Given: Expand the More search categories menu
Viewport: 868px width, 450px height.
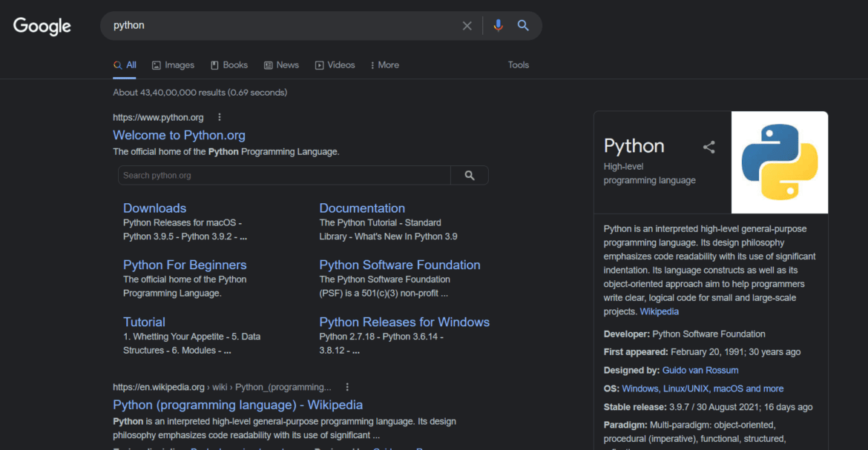Looking at the screenshot, I should [385, 65].
